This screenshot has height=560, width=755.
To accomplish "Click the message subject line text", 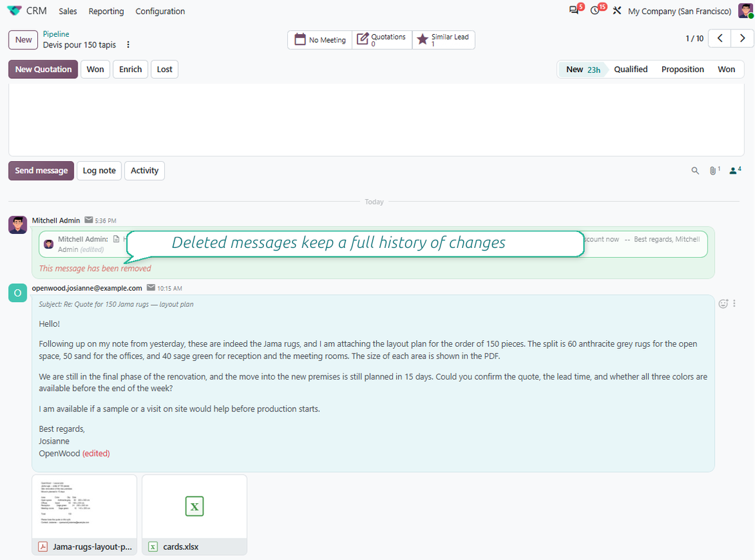I will tap(116, 304).
